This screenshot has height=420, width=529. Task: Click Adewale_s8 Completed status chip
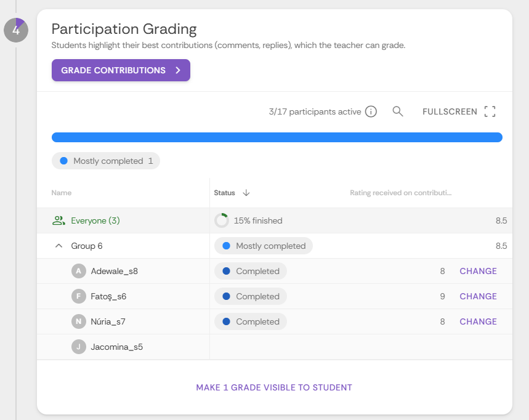click(x=251, y=271)
